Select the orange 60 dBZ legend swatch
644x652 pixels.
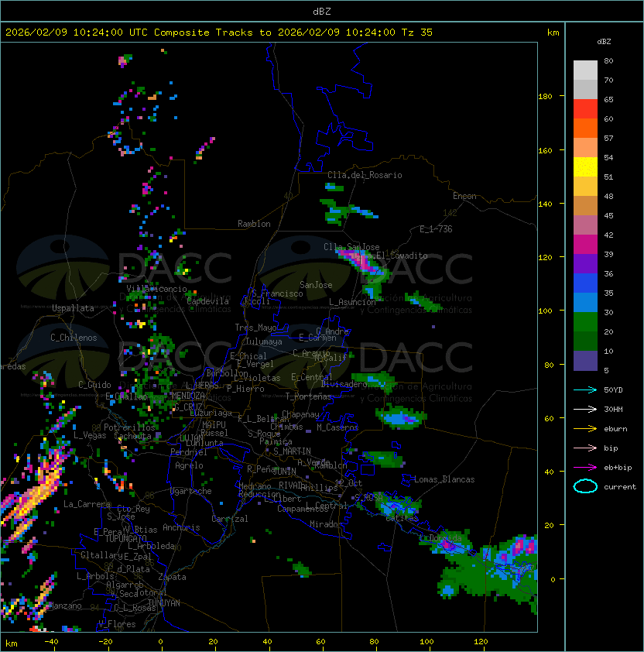coord(585,129)
